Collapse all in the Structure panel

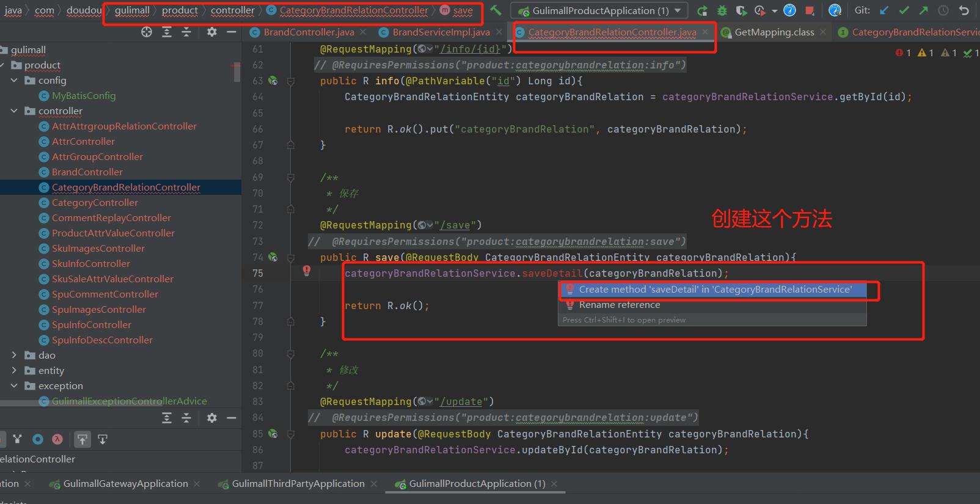(x=186, y=418)
